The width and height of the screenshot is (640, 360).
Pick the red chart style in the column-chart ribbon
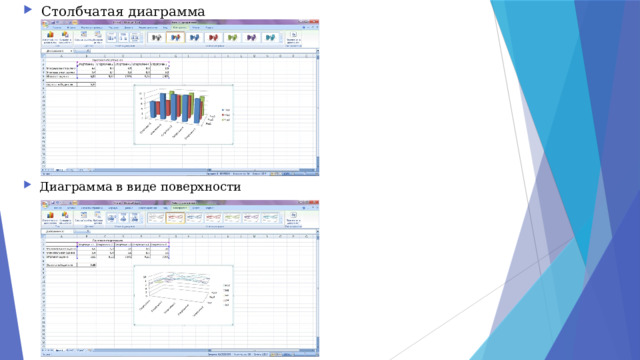[x=213, y=38]
